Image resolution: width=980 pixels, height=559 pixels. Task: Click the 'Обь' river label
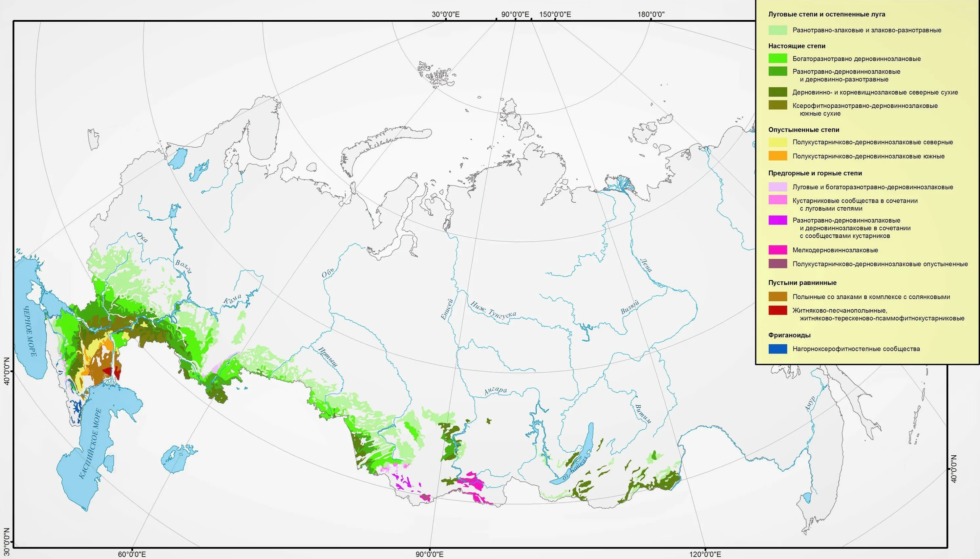point(327,273)
